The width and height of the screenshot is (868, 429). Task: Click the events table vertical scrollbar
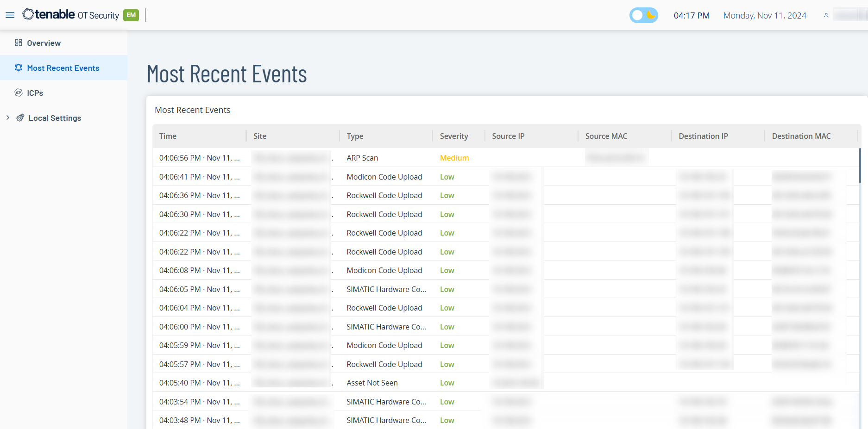(x=860, y=167)
